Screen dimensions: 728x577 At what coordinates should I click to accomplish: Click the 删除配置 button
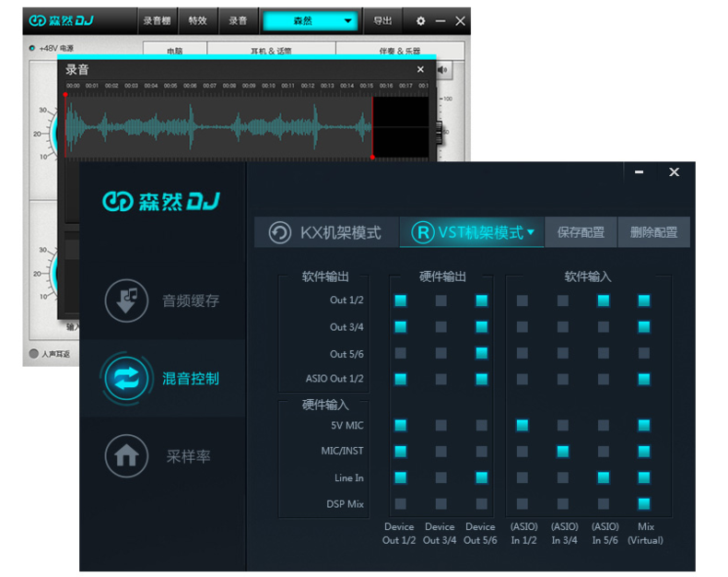[653, 232]
